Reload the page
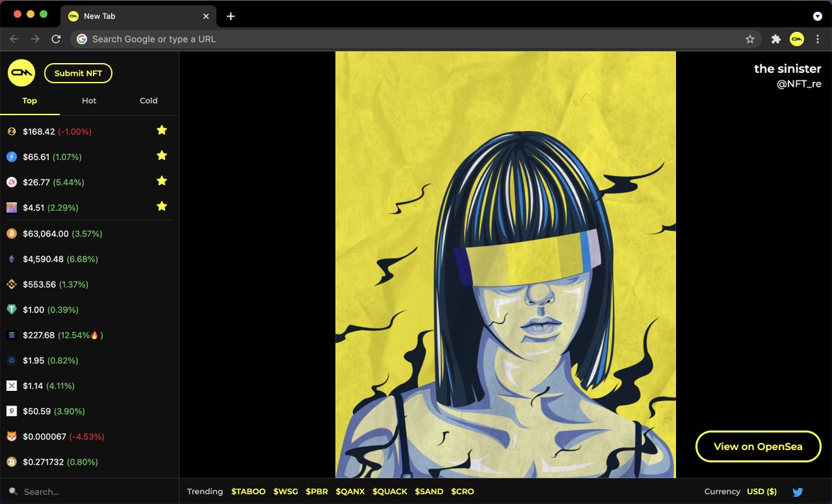 [56, 40]
